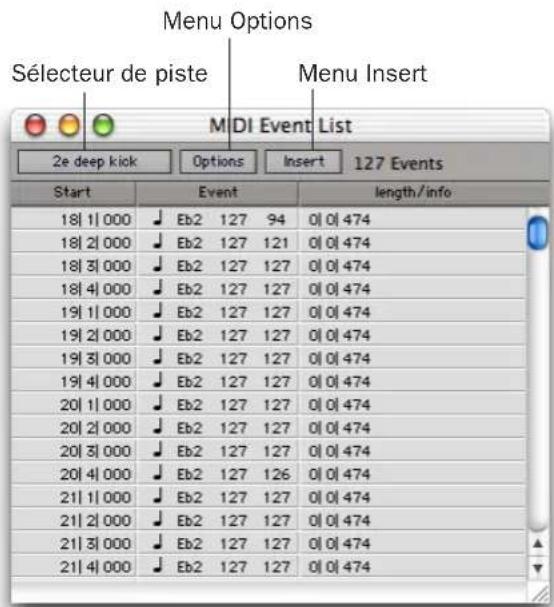Select note icon in row 19|2|000

coord(157,334)
